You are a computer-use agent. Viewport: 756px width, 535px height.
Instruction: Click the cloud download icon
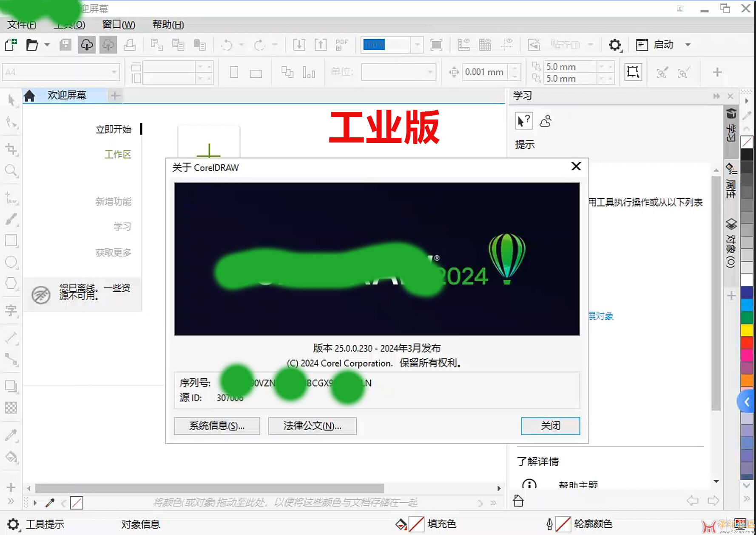click(x=87, y=45)
